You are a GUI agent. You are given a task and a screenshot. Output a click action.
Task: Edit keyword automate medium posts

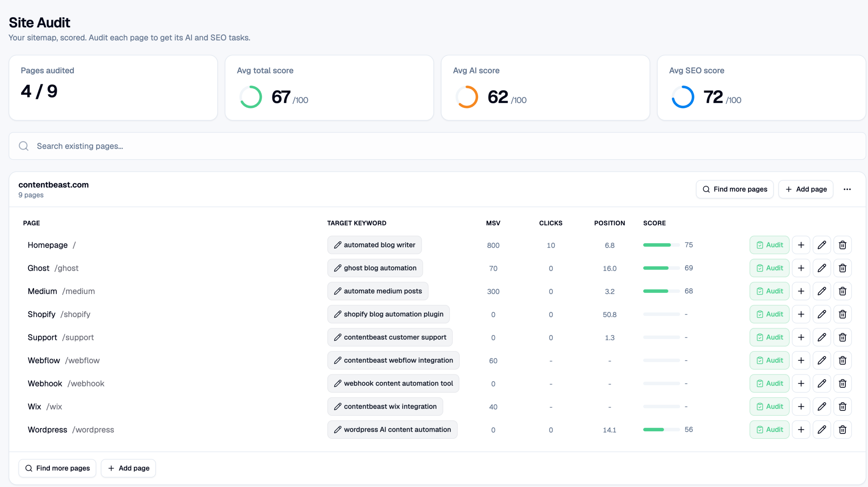click(378, 291)
